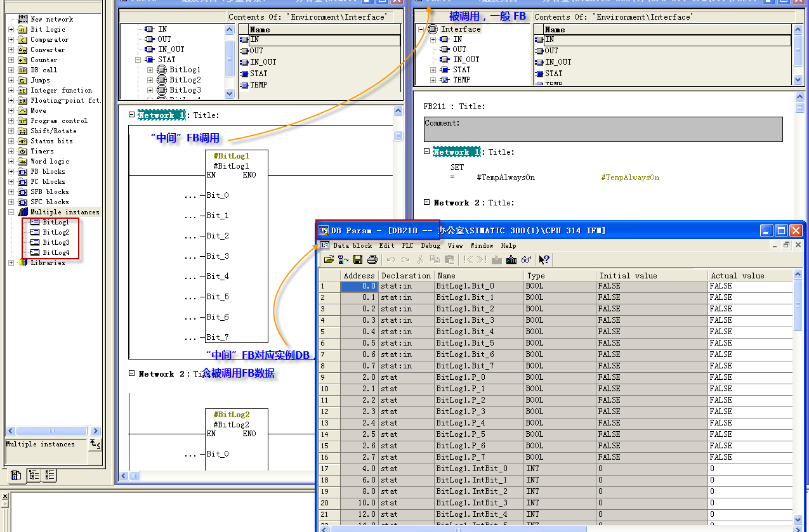Click the Open folder icon in DB Param toolbar
The width and height of the screenshot is (809, 532).
(x=328, y=259)
